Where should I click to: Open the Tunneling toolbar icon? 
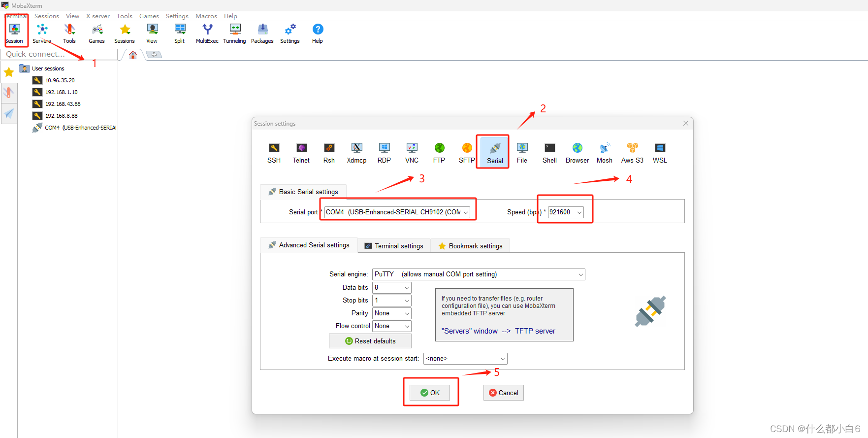click(x=235, y=33)
